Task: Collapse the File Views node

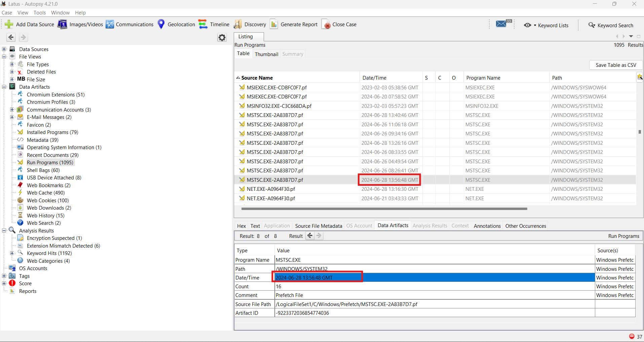Action: point(4,56)
